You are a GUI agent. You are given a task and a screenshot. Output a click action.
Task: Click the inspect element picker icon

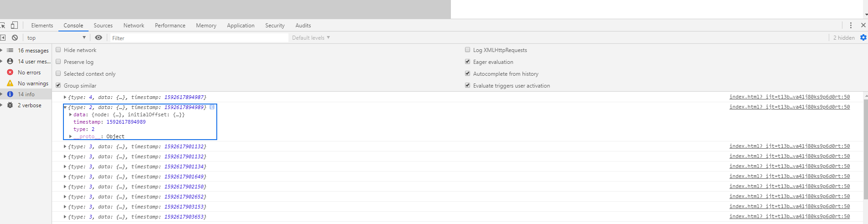[2, 26]
